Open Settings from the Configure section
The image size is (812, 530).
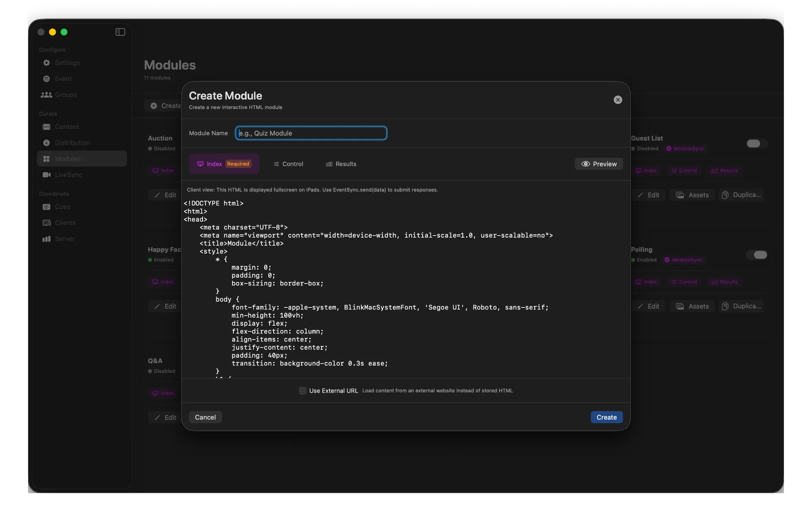click(67, 63)
